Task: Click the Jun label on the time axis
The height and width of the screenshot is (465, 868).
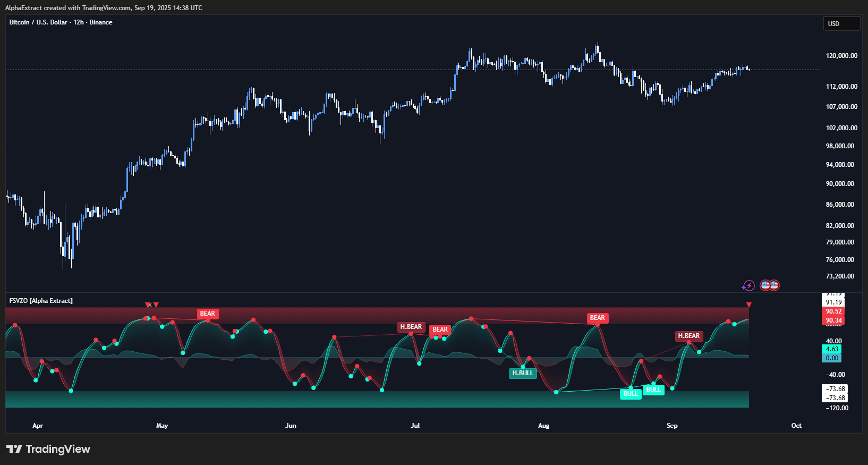Action: [x=291, y=426]
